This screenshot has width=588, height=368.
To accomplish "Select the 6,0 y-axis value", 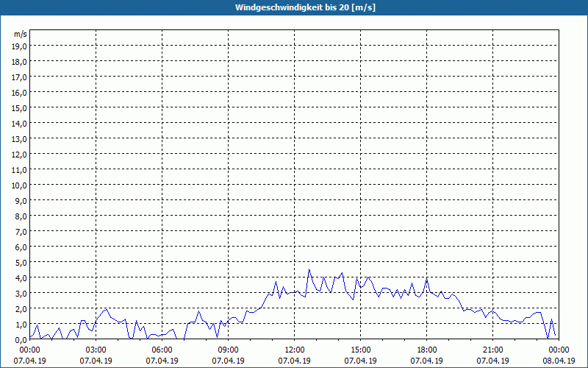I will (21, 247).
